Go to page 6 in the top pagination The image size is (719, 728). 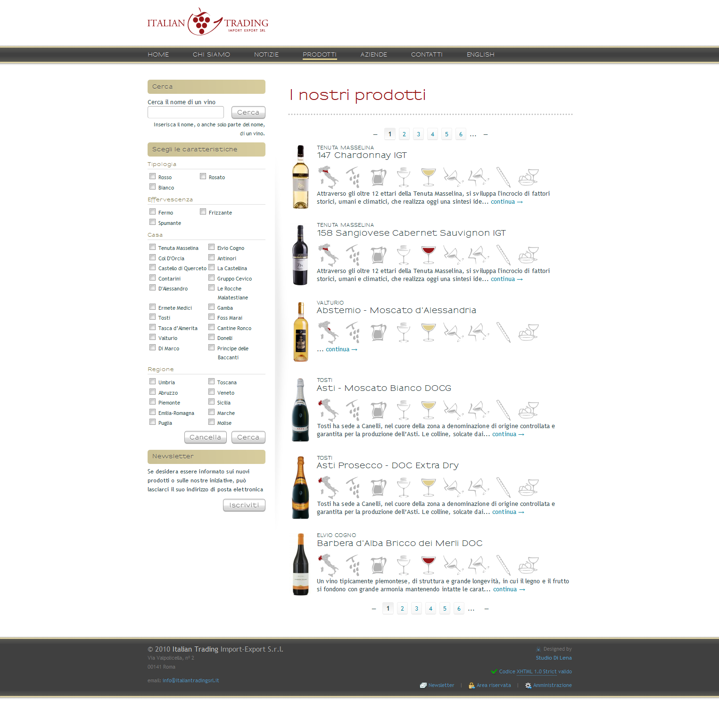(461, 134)
